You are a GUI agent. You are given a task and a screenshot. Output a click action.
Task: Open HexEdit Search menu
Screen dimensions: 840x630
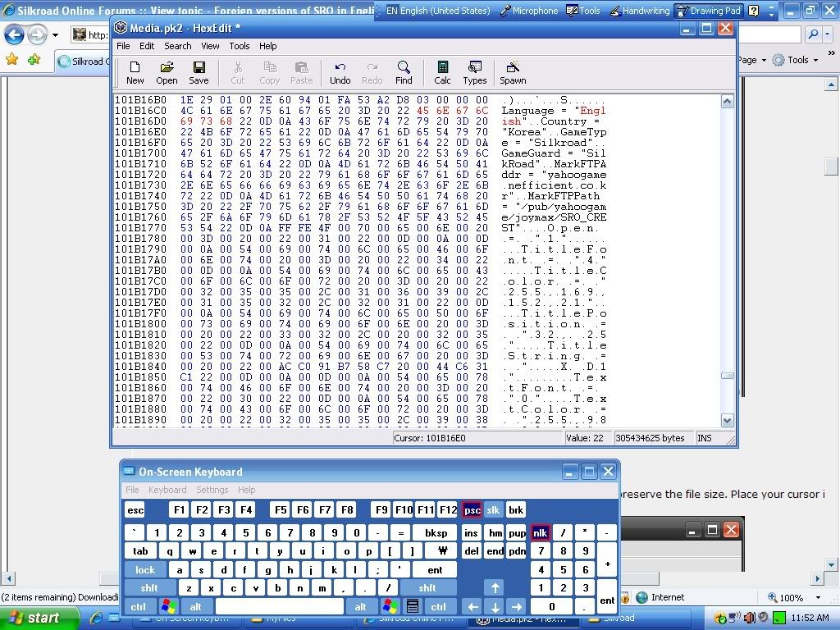pos(177,46)
